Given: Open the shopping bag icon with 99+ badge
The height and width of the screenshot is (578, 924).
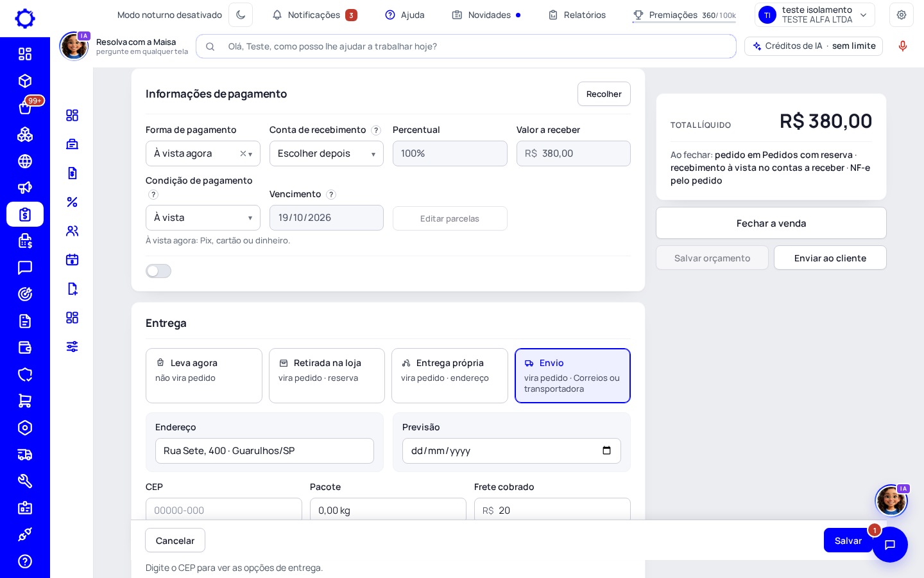Looking at the screenshot, I should (x=25, y=107).
